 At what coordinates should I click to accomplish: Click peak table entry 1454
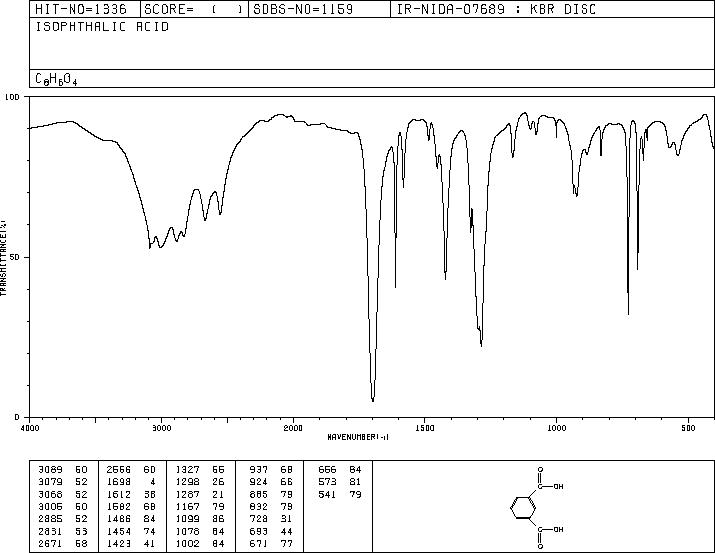pyautogui.click(x=119, y=532)
